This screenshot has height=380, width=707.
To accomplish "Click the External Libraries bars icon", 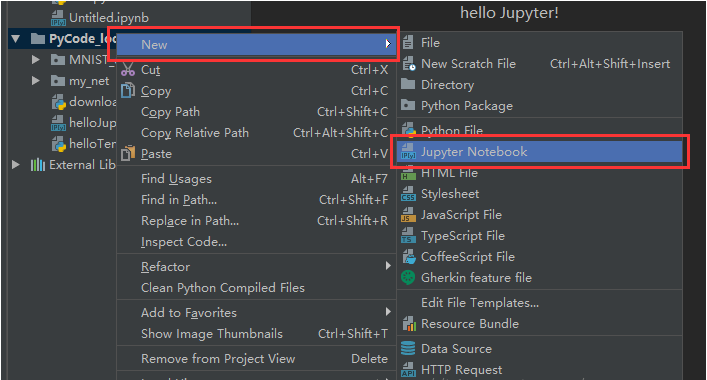I will [x=38, y=165].
